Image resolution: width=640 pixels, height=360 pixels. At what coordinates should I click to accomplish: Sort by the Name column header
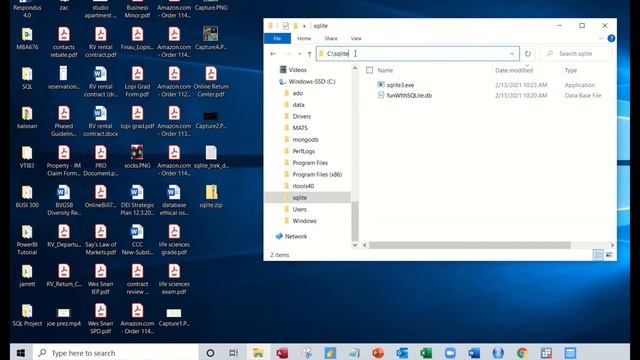385,70
